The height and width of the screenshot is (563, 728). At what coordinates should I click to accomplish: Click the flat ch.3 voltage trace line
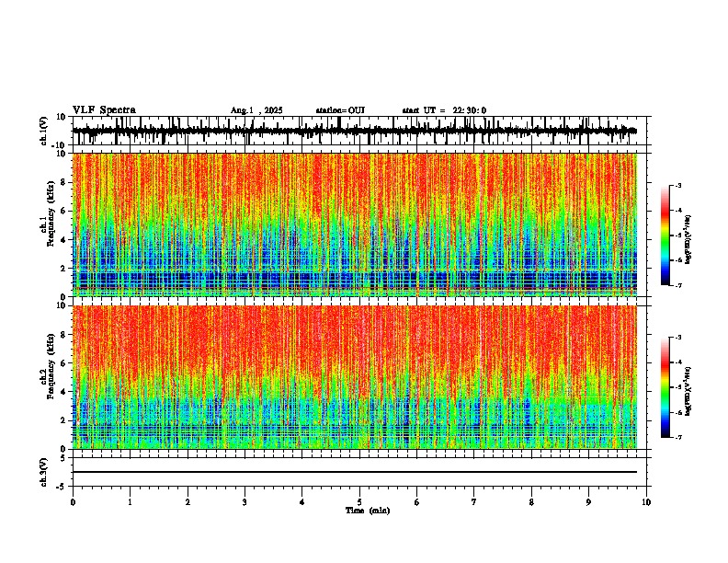point(355,472)
